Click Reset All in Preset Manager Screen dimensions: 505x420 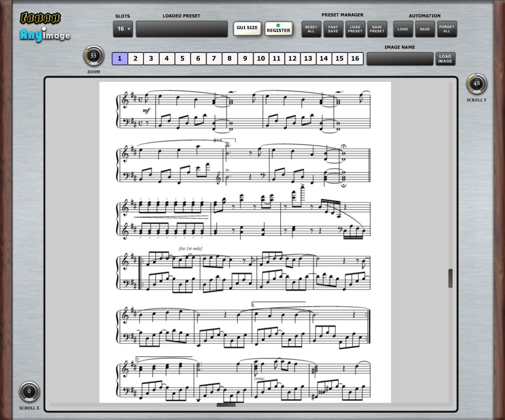point(311,29)
